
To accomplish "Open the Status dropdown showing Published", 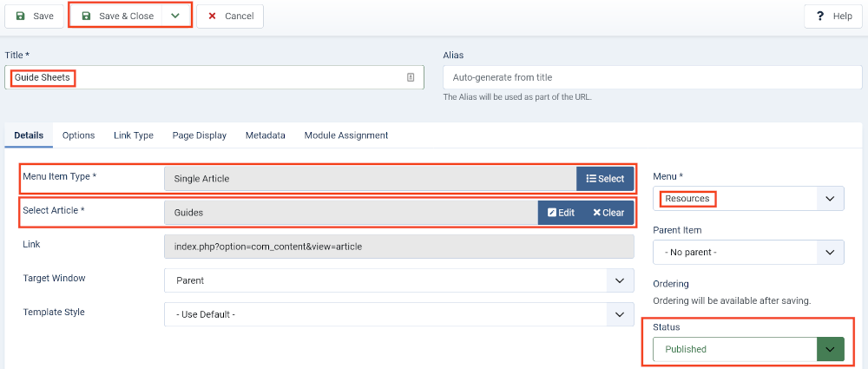I will [748, 349].
